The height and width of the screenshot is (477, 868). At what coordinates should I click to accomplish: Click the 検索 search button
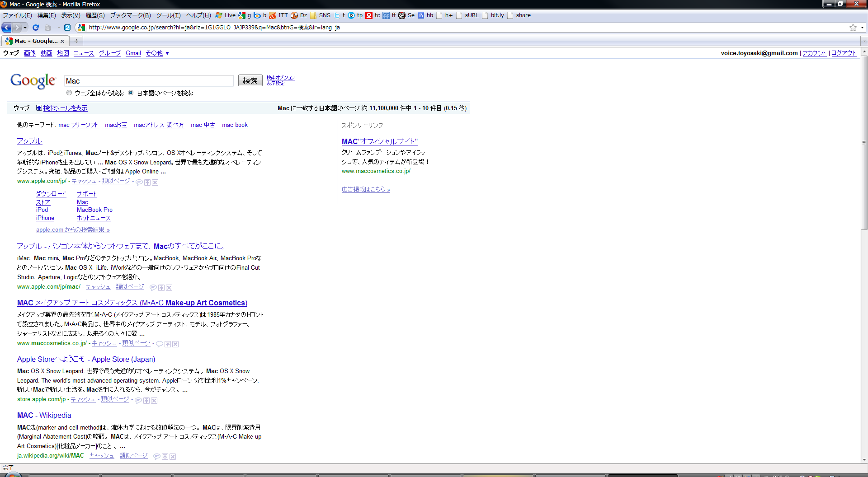pyautogui.click(x=250, y=81)
